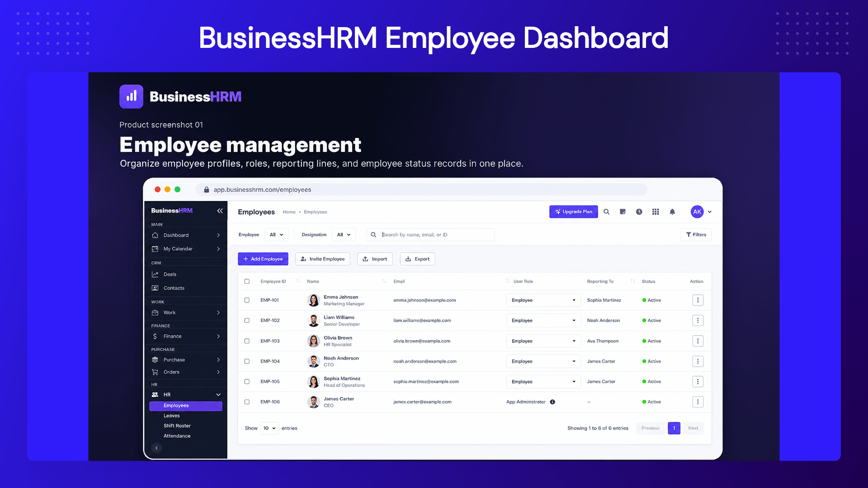Click the Upgrade Plan button
Image resolution: width=868 pixels, height=488 pixels.
pos(574,211)
